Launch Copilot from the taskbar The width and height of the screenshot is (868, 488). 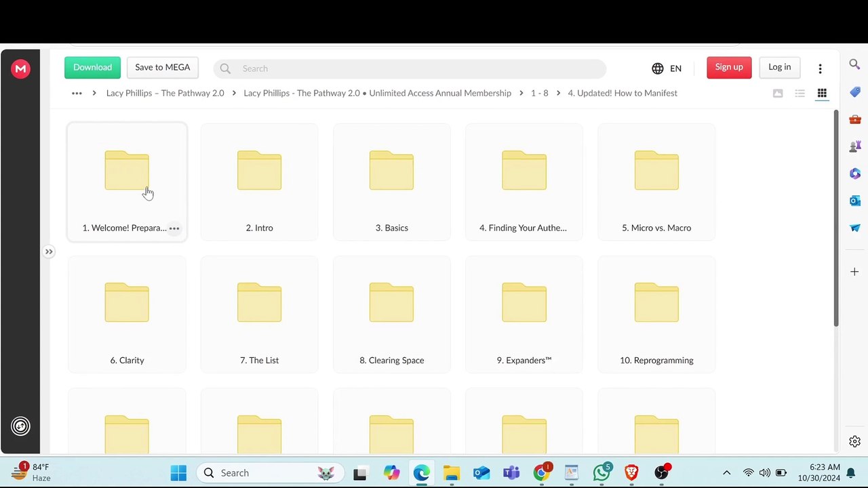(391, 473)
